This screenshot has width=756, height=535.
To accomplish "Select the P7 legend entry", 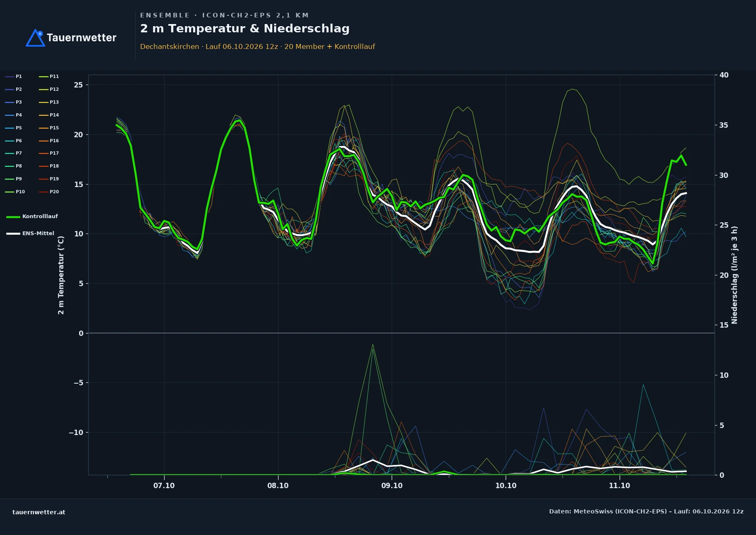I will click(14, 153).
